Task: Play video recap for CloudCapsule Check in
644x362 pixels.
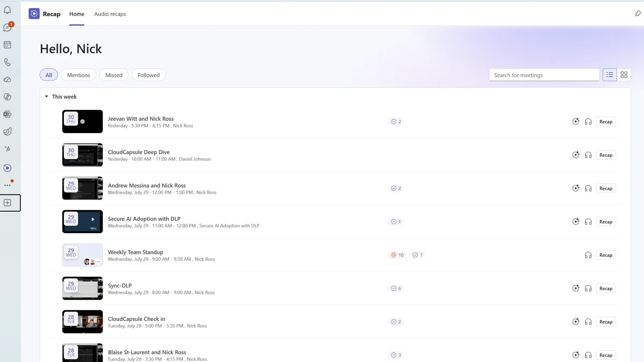Action: click(x=576, y=322)
